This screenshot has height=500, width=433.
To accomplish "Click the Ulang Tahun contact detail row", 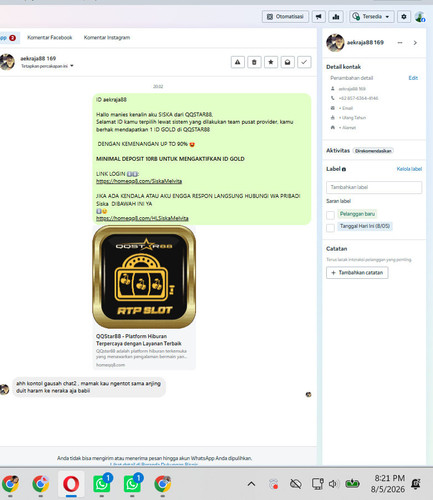I will (x=348, y=118).
